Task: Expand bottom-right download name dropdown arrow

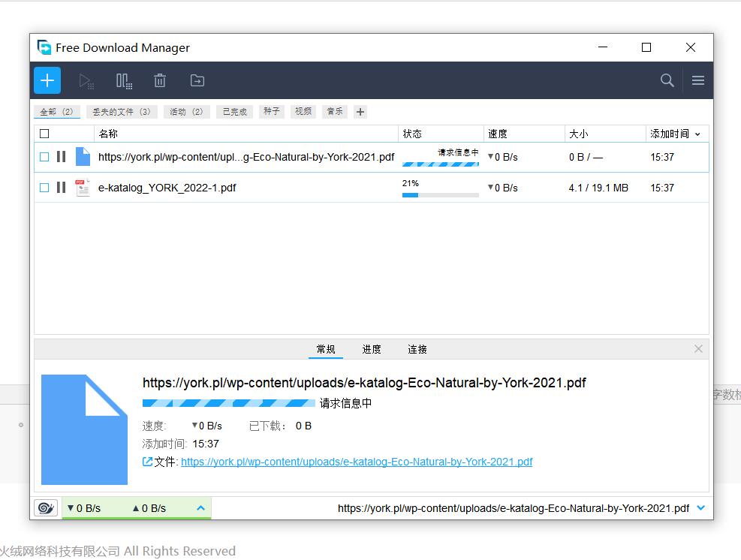Action: [x=700, y=508]
